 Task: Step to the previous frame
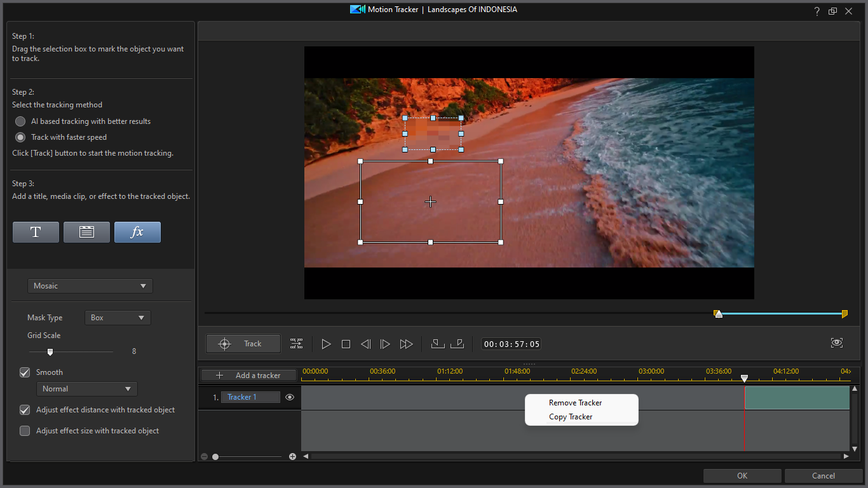coord(365,344)
